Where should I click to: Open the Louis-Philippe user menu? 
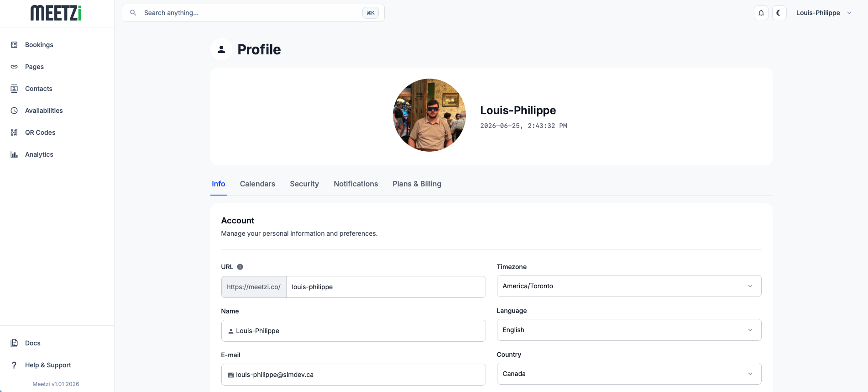pos(824,13)
